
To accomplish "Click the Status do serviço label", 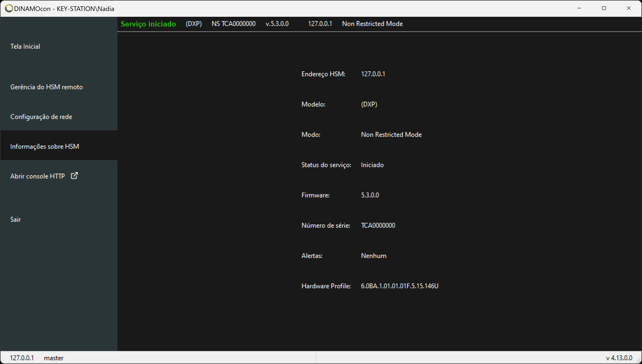I will click(x=326, y=165).
